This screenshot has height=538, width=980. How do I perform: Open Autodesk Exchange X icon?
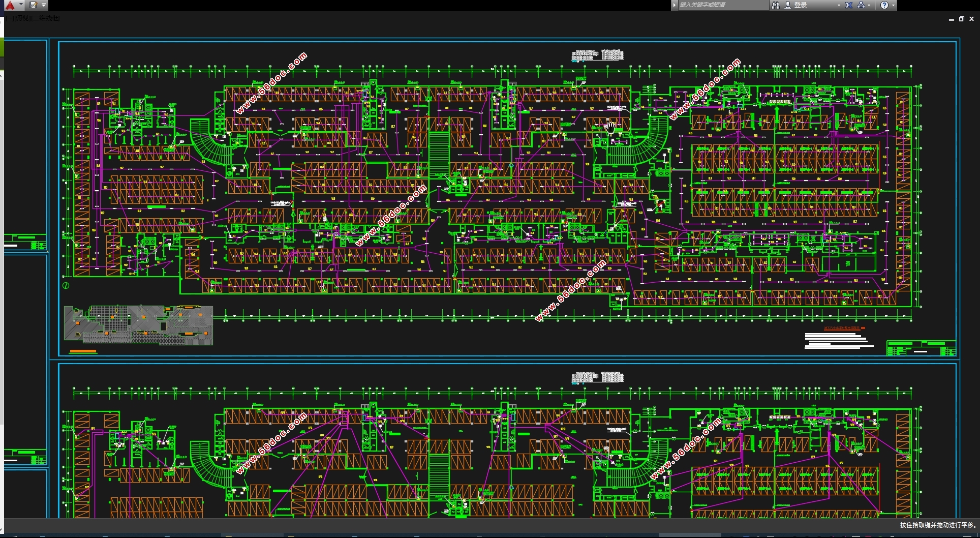(x=849, y=5)
